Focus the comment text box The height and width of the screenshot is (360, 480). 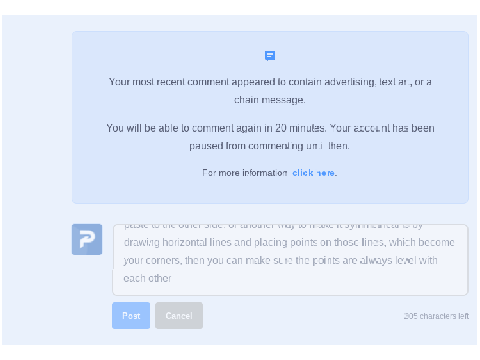pos(290,260)
